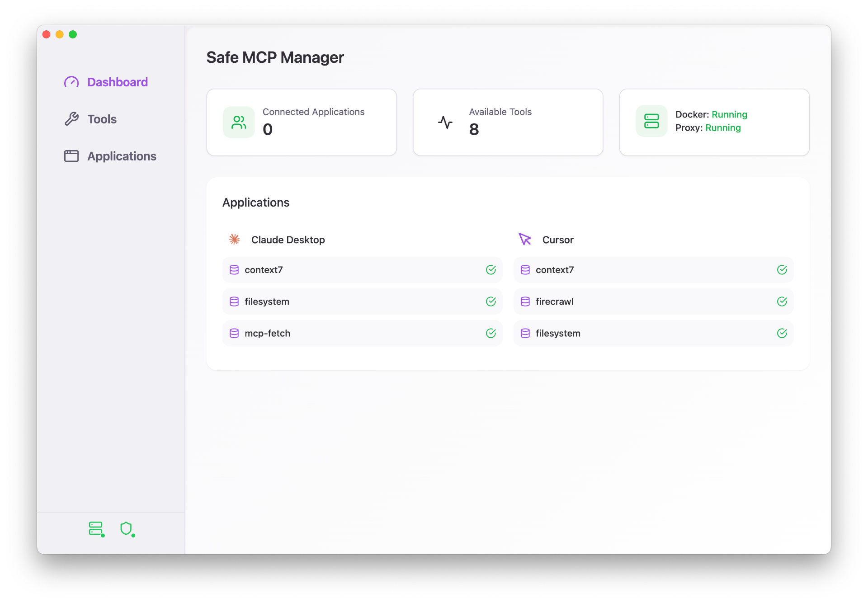Viewport: 868px width, 603px height.
Task: Click the database icon beside context7 under Claude Desktop
Action: click(x=234, y=269)
